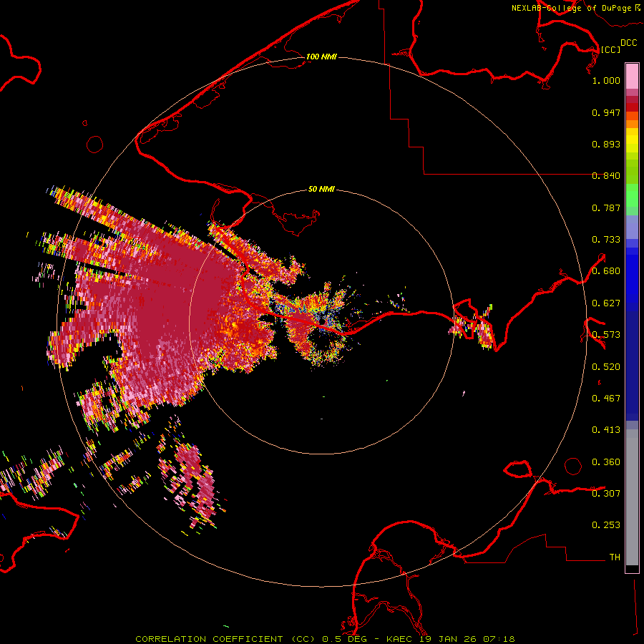The height and width of the screenshot is (644, 644).
Task: Click the 0.520 color scale label
Action: click(606, 366)
